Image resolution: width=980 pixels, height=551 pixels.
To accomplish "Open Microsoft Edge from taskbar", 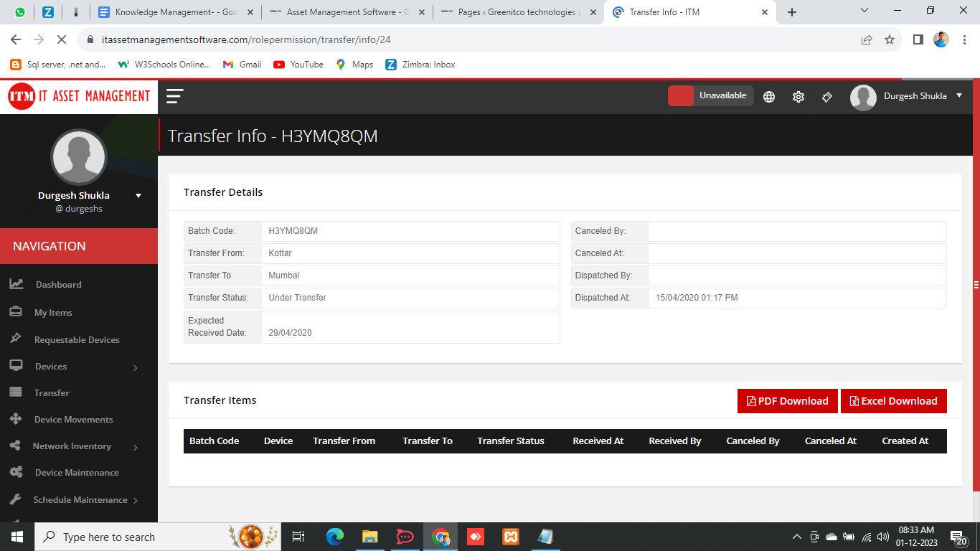I will pyautogui.click(x=335, y=537).
